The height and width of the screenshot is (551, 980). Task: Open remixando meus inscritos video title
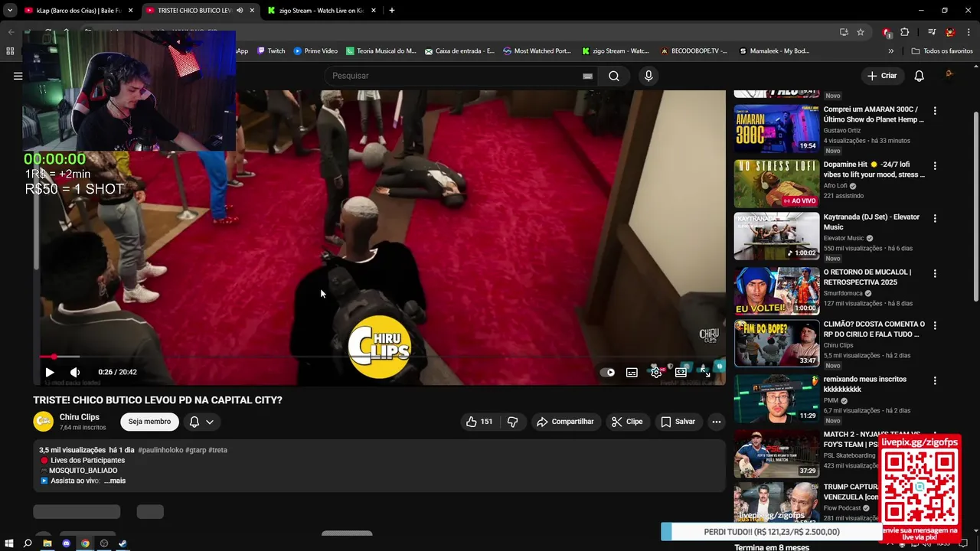[x=865, y=384]
